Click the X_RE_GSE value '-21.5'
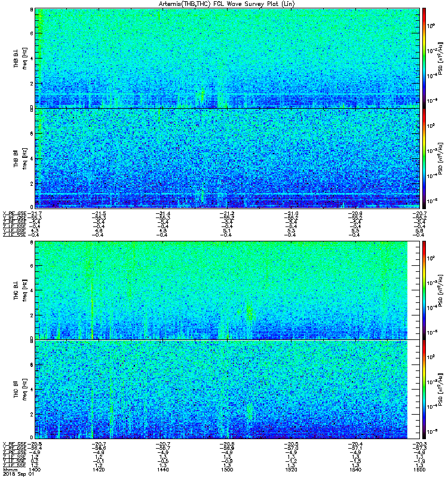 click(99, 213)
